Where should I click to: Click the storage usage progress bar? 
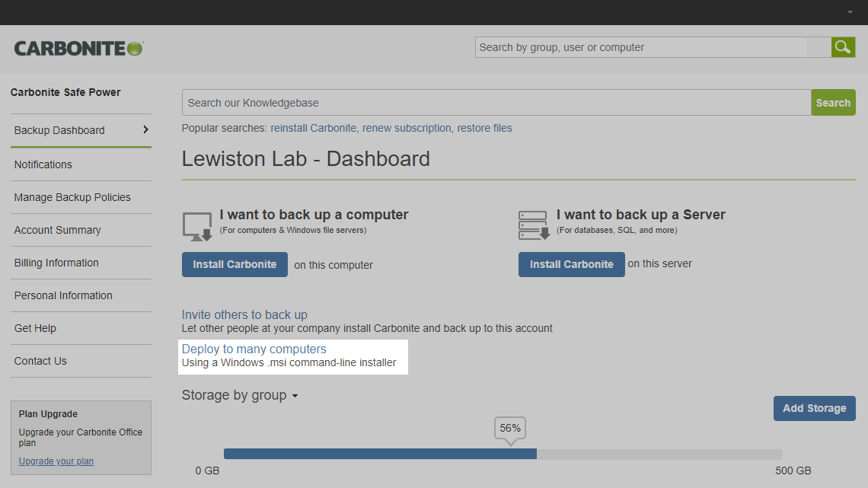(x=503, y=454)
